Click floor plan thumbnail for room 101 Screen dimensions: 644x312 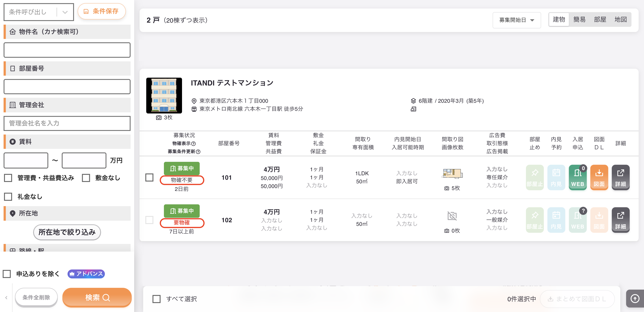452,173
